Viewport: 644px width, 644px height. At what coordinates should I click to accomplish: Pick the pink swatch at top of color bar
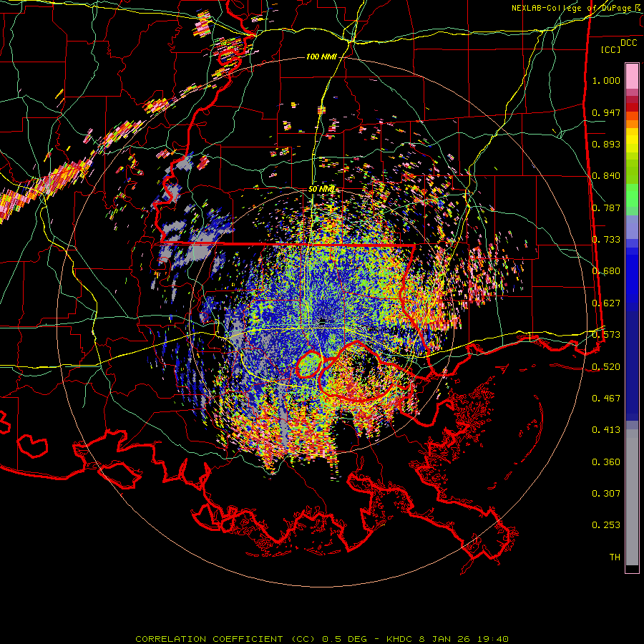point(632,77)
